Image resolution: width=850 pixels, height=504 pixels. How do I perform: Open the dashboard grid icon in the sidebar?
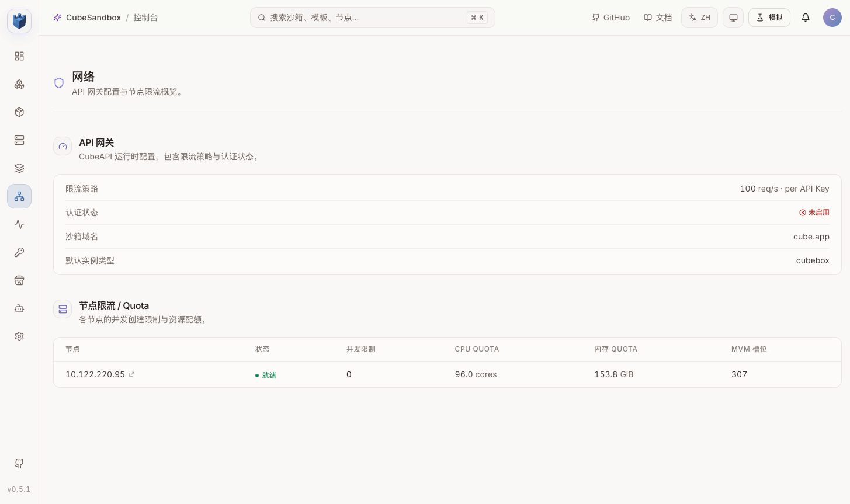tap(19, 56)
